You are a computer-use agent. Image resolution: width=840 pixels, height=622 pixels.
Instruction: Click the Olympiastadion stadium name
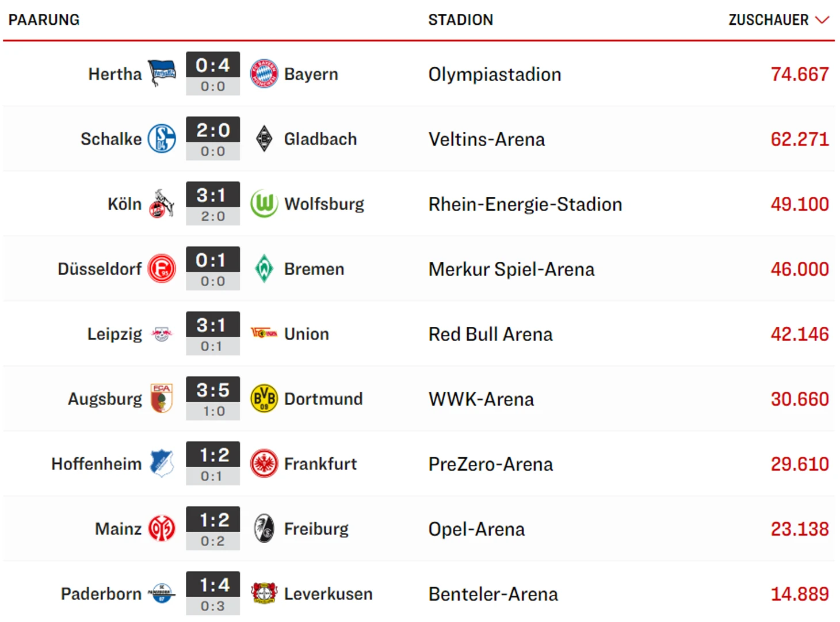coord(494,75)
